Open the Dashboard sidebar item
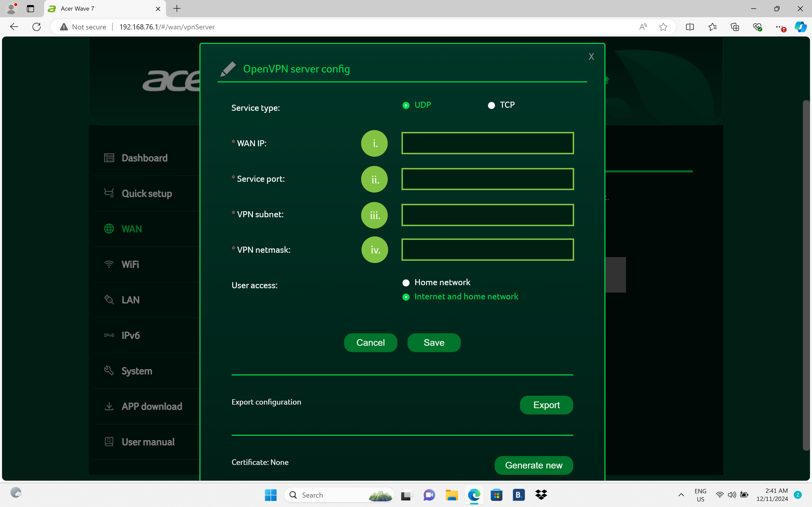Screen dimensions: 812x507 [144, 158]
